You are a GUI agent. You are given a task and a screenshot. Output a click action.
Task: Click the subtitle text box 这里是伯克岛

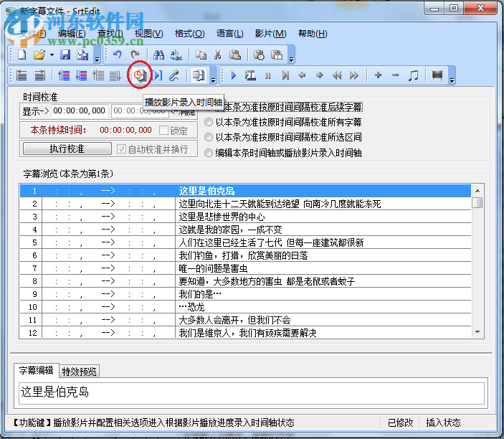[252, 393]
